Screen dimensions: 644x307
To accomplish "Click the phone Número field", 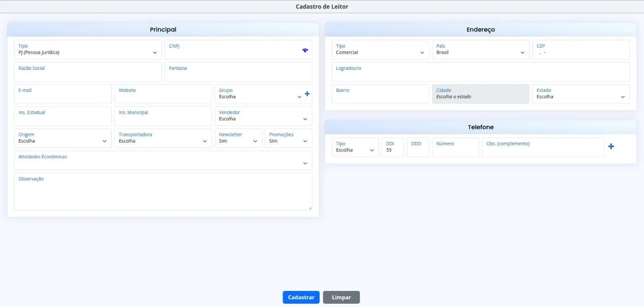I will pyautogui.click(x=455, y=147).
